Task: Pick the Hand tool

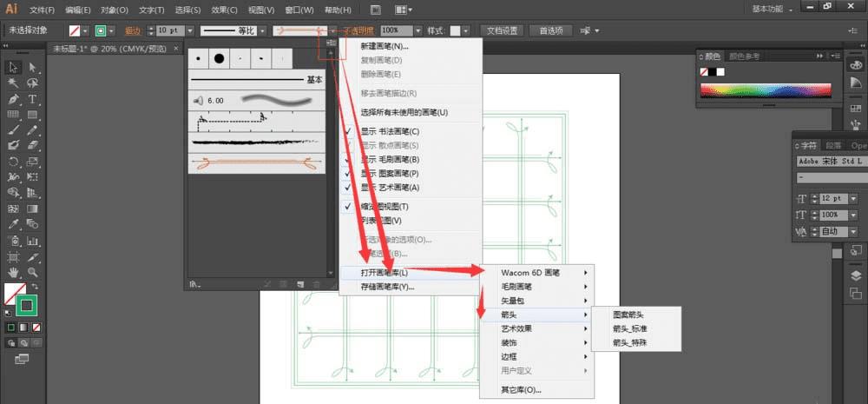Action: click(14, 273)
